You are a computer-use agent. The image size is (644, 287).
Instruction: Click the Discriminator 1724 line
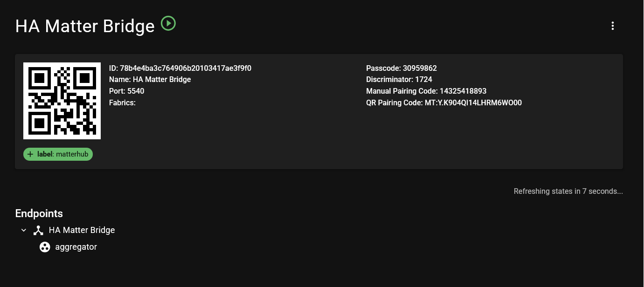399,80
